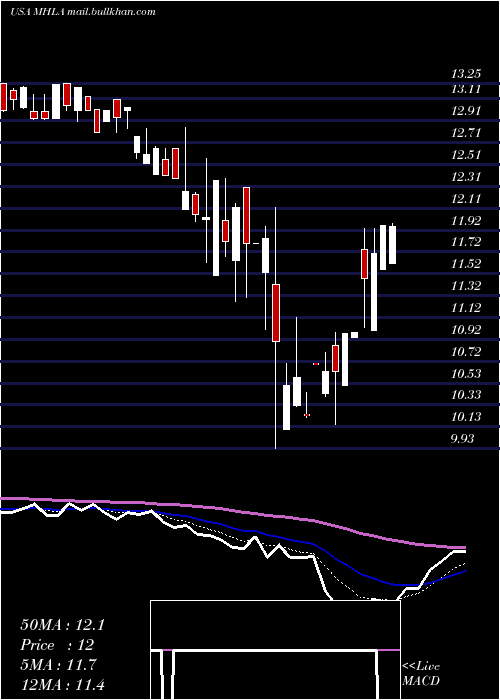Click the pink 50MA line
The image size is (500, 700).
[x=232, y=511]
